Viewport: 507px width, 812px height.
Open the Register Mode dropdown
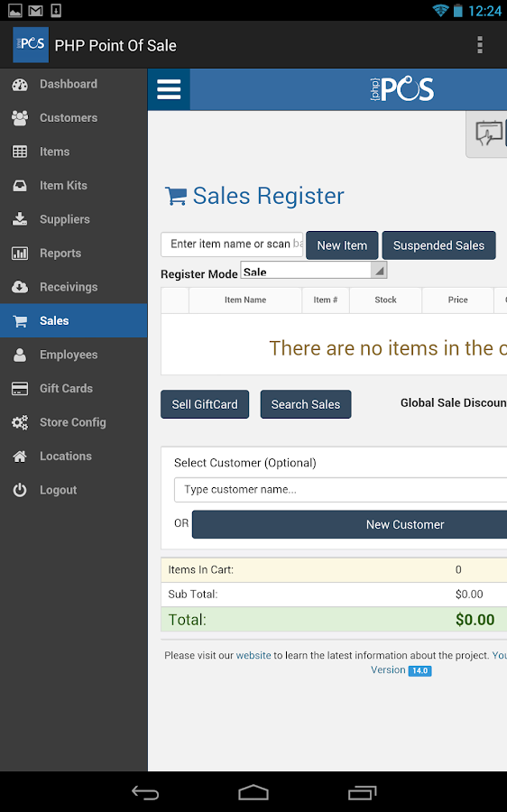[x=313, y=271]
